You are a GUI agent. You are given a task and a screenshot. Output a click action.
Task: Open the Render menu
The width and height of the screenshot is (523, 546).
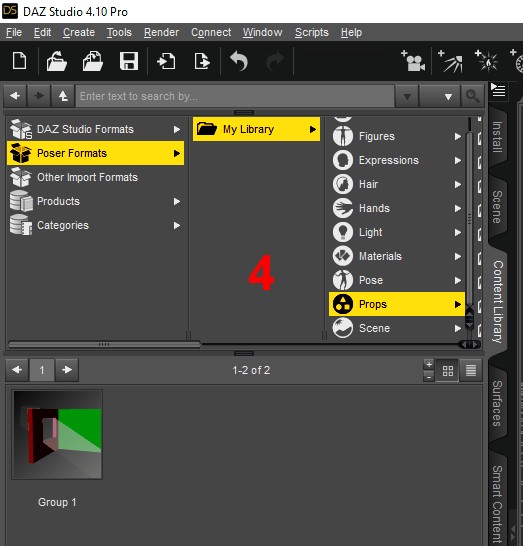click(x=162, y=32)
